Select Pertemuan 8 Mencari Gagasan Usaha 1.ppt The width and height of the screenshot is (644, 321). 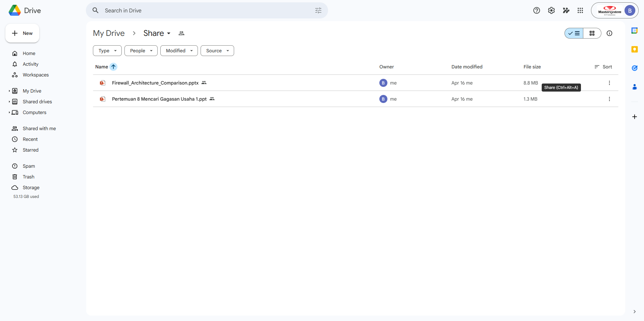[x=356, y=99]
